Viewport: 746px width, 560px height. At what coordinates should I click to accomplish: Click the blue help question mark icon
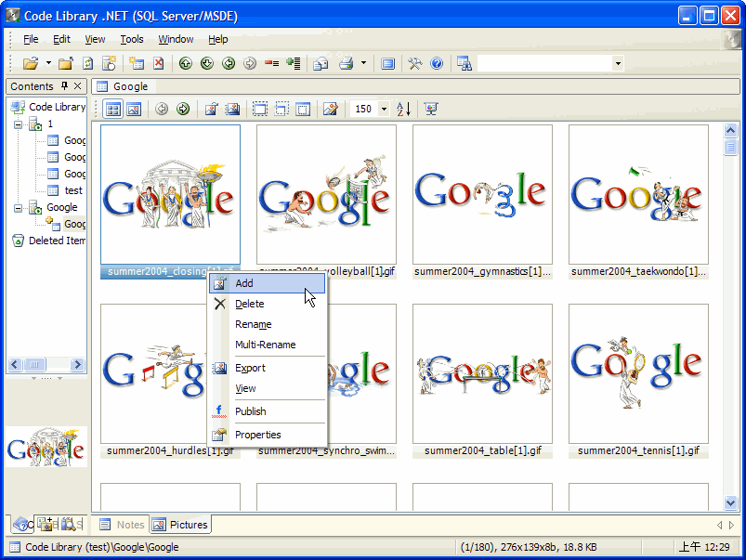click(437, 63)
